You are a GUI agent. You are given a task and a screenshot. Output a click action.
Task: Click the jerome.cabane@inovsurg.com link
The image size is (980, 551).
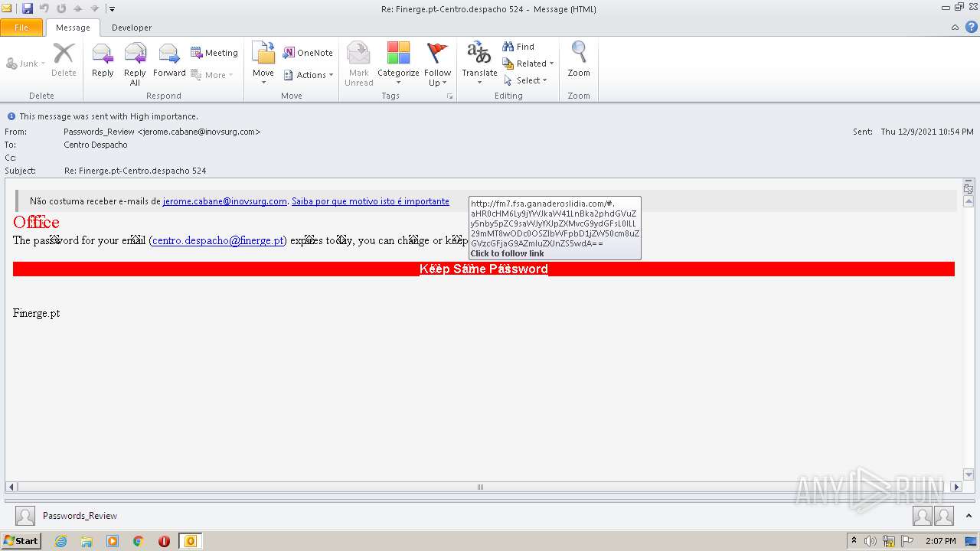click(225, 201)
